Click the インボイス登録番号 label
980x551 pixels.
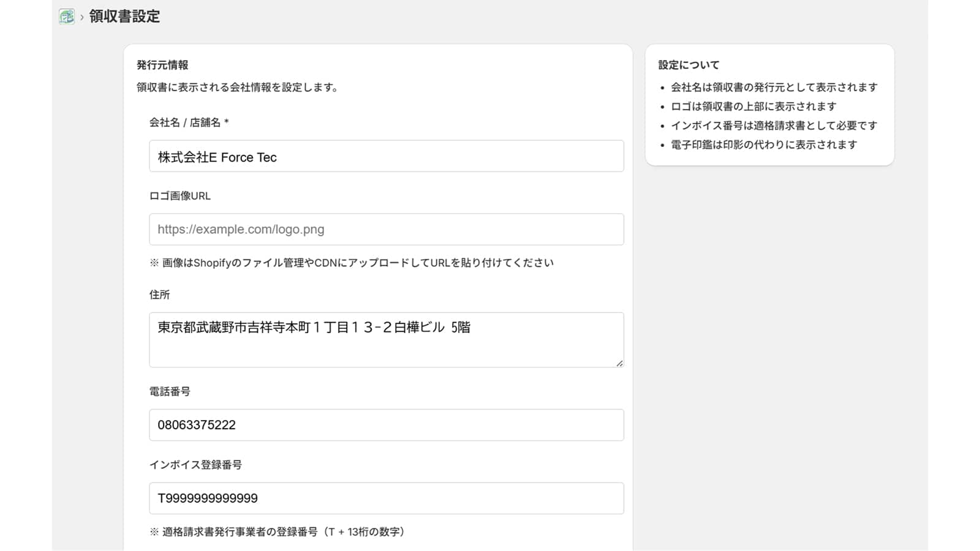click(x=195, y=465)
